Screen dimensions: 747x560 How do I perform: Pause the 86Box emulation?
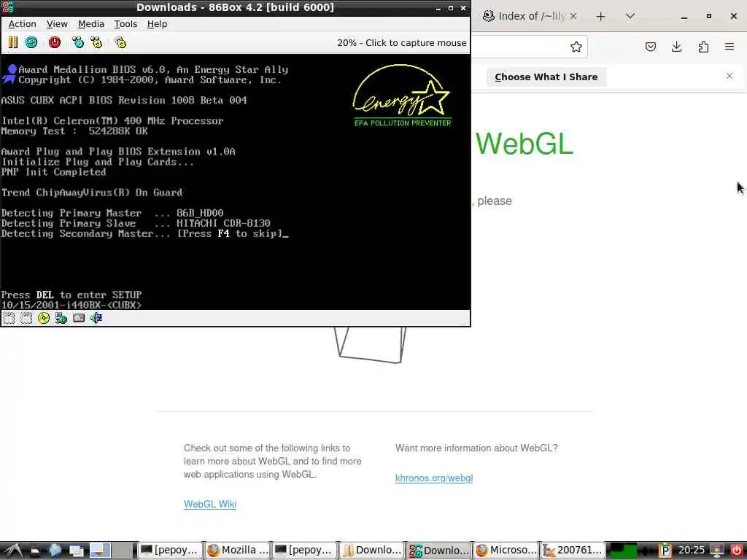(x=13, y=43)
